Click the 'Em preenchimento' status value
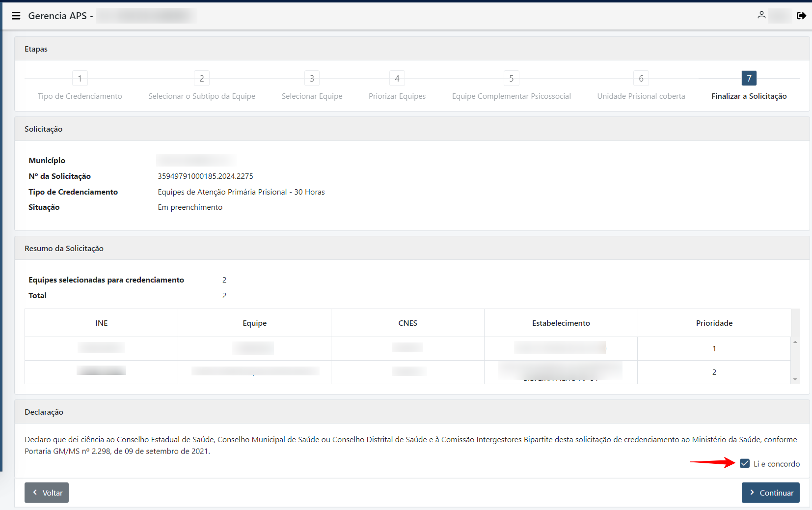 pos(190,207)
